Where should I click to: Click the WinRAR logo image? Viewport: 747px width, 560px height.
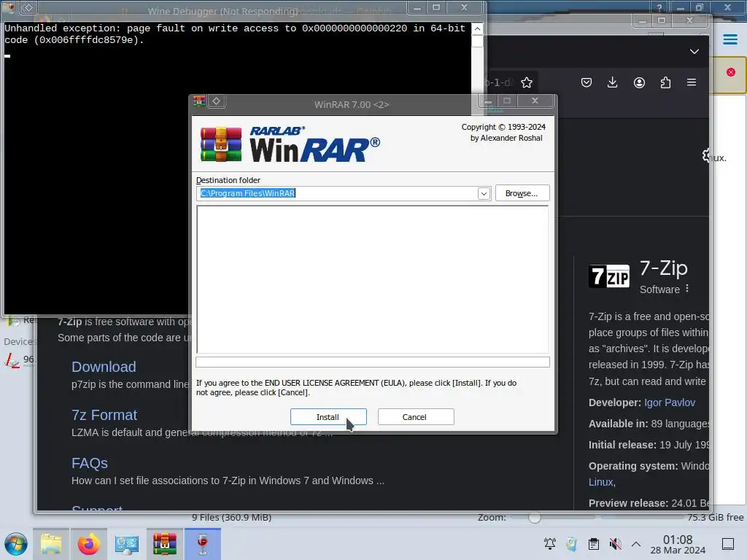(x=290, y=144)
